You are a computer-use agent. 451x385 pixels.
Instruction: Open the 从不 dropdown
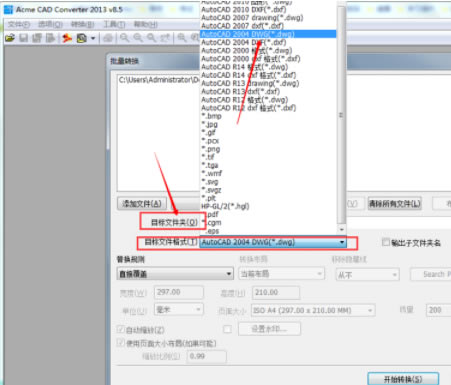[367, 275]
